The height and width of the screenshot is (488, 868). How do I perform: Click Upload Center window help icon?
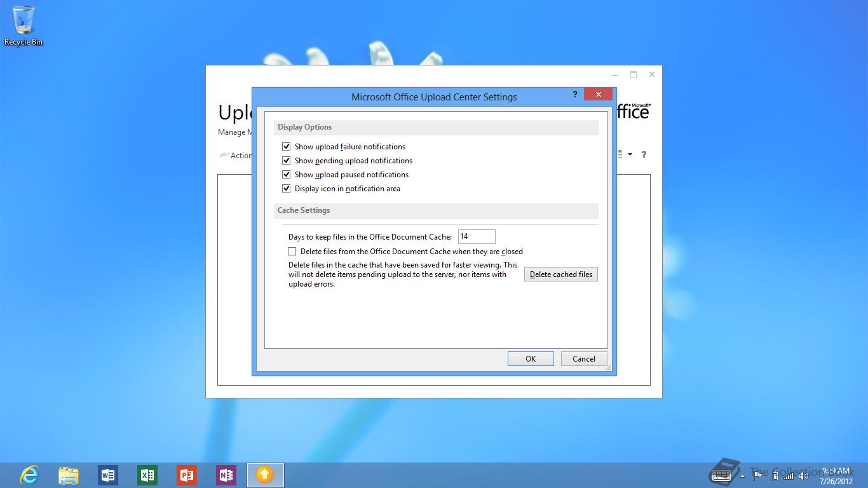[x=644, y=154]
